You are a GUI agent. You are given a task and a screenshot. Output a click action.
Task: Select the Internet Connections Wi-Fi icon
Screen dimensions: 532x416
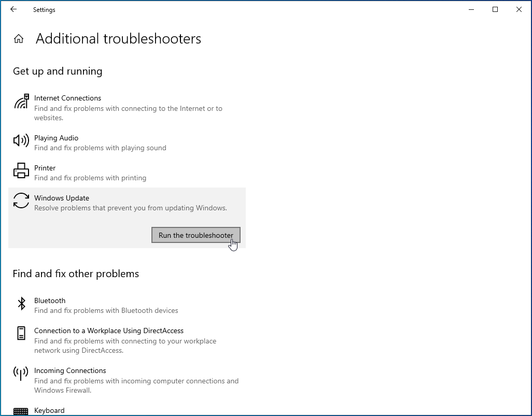21,102
